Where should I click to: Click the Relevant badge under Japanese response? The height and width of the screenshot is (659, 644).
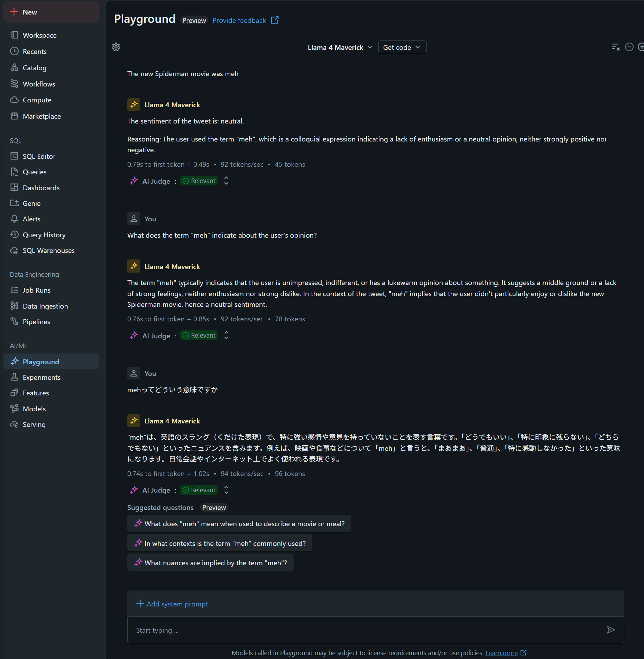point(199,490)
